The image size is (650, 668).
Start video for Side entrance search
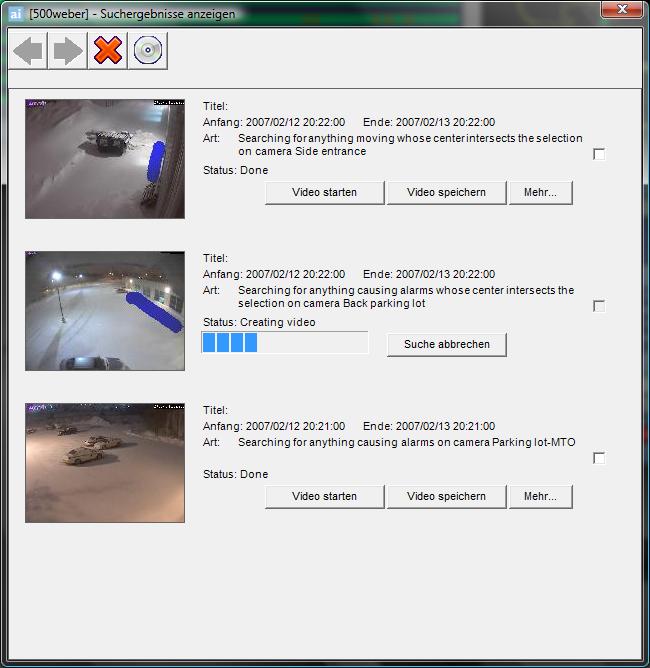(325, 193)
